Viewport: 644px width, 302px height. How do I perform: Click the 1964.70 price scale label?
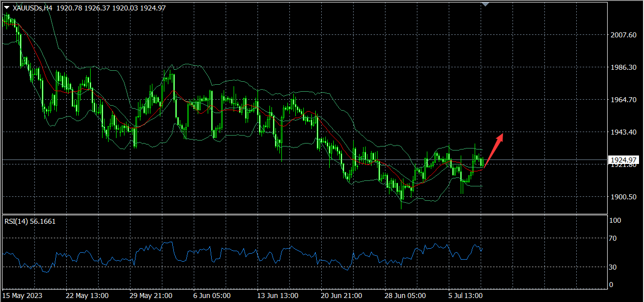point(624,100)
